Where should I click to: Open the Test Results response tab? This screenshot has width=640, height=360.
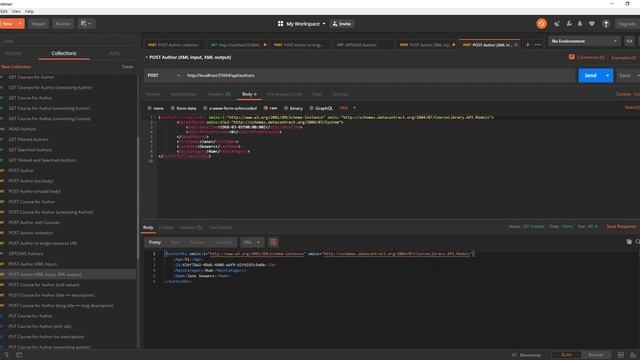tap(220, 227)
